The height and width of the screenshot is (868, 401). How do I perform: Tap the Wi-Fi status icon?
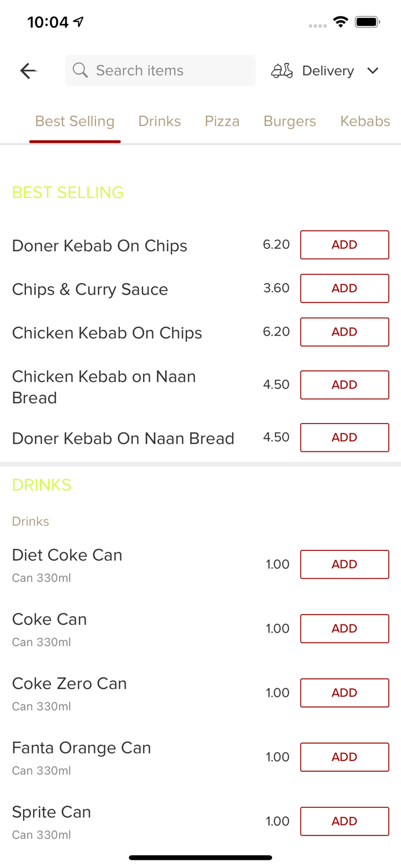click(341, 21)
